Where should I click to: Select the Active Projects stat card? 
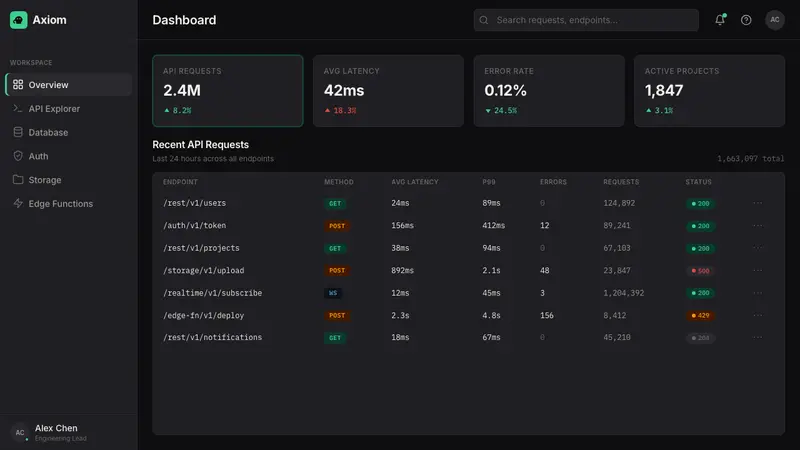[x=709, y=91]
